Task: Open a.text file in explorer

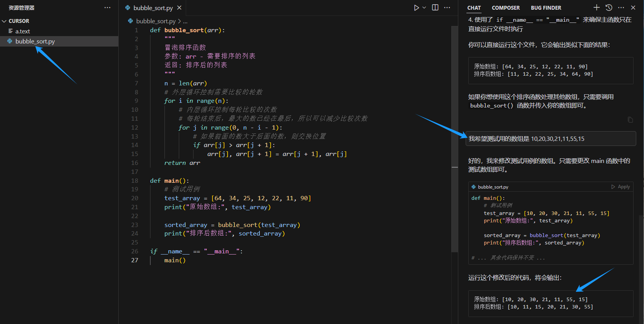Action: tap(22, 31)
